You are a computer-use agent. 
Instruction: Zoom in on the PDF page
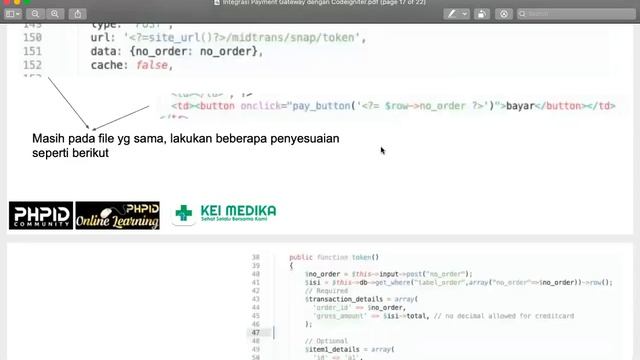coord(55,14)
